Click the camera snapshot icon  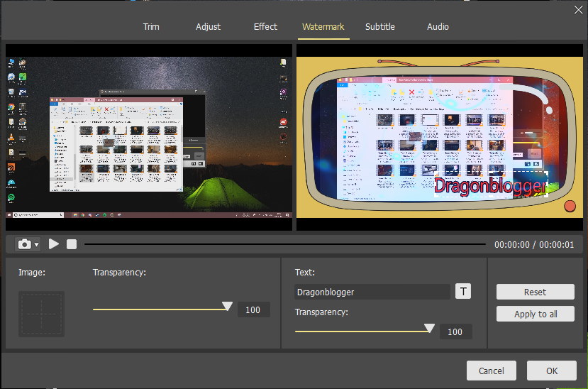click(x=24, y=244)
